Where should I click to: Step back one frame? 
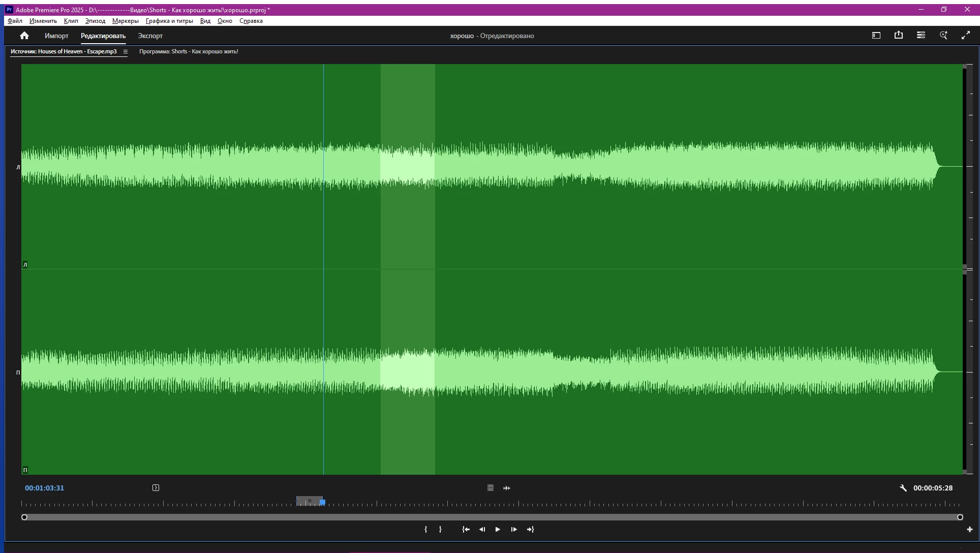click(x=482, y=530)
